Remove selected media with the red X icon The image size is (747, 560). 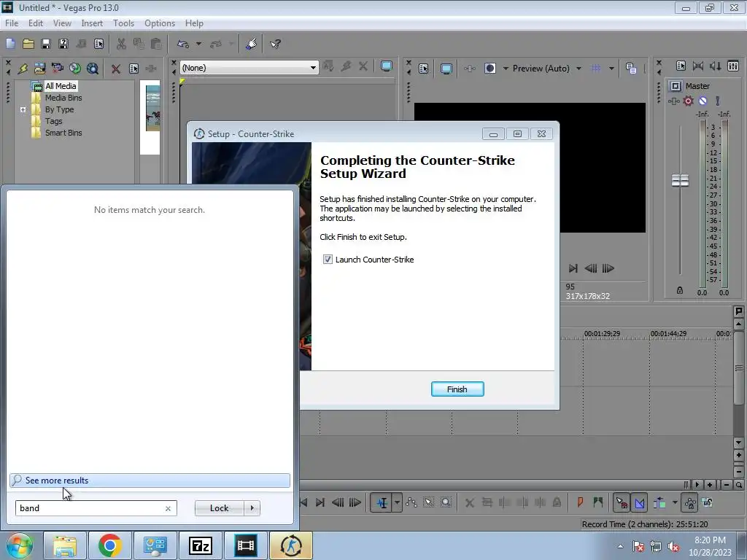pos(116,69)
